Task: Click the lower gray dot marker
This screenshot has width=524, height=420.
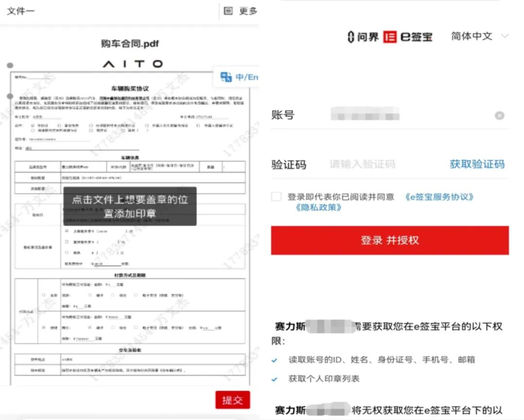Action: (x=10, y=97)
